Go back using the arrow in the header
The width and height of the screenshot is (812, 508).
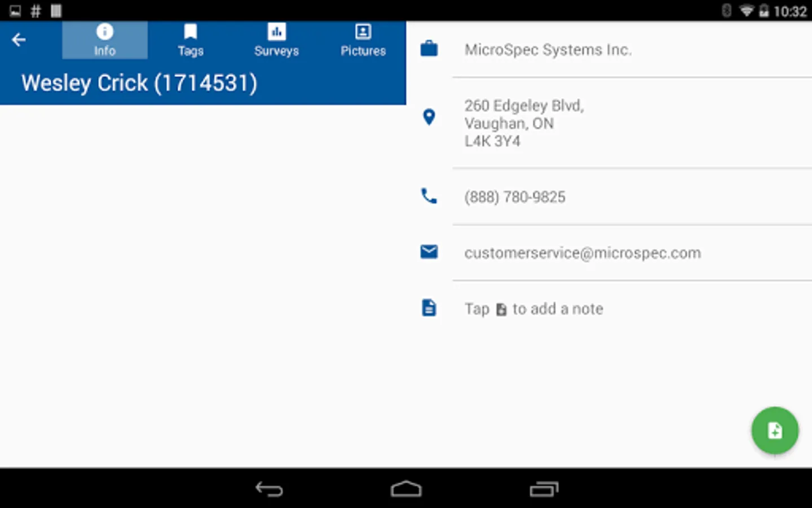coord(19,40)
